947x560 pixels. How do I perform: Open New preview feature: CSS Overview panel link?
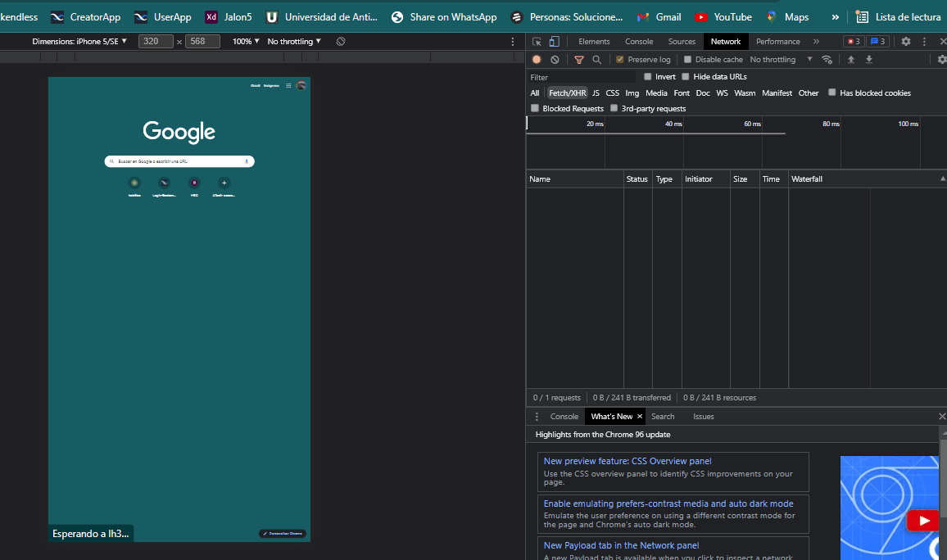coord(627,461)
